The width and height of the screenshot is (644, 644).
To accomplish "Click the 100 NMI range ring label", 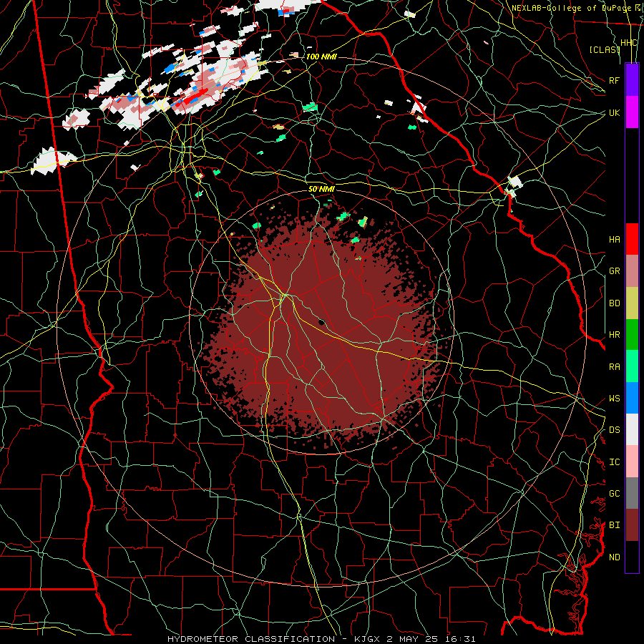I will click(321, 57).
